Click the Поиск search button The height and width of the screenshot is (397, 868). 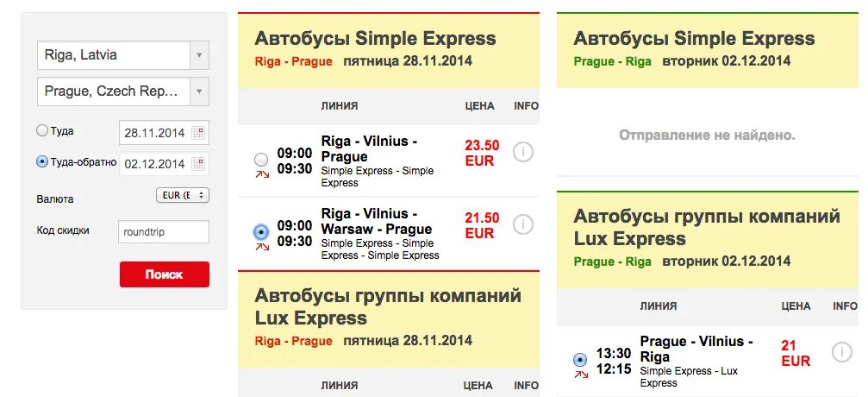(165, 274)
